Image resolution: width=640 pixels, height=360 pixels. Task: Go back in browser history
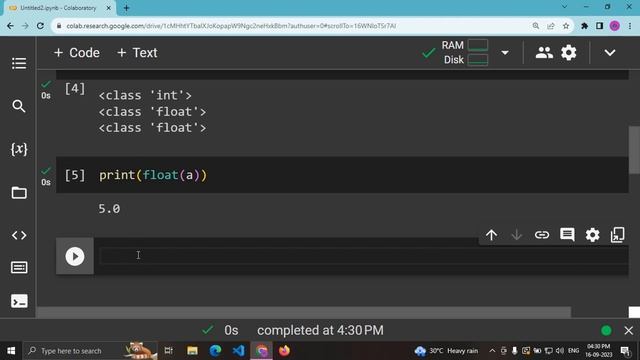[x=10, y=26]
